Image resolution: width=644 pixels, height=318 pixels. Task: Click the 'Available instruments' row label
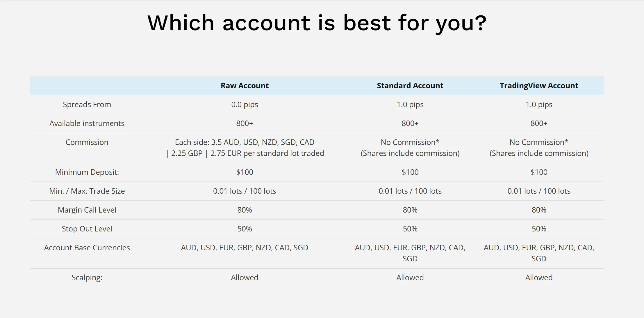87,123
